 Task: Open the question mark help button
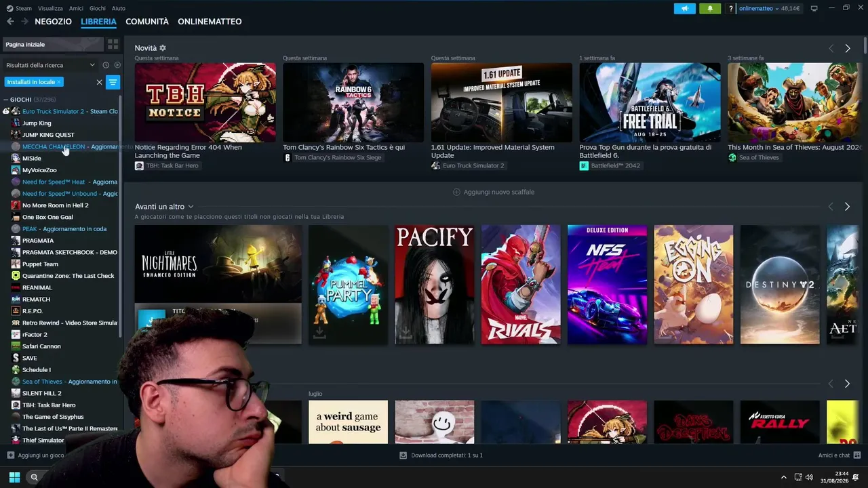pyautogui.click(x=730, y=9)
